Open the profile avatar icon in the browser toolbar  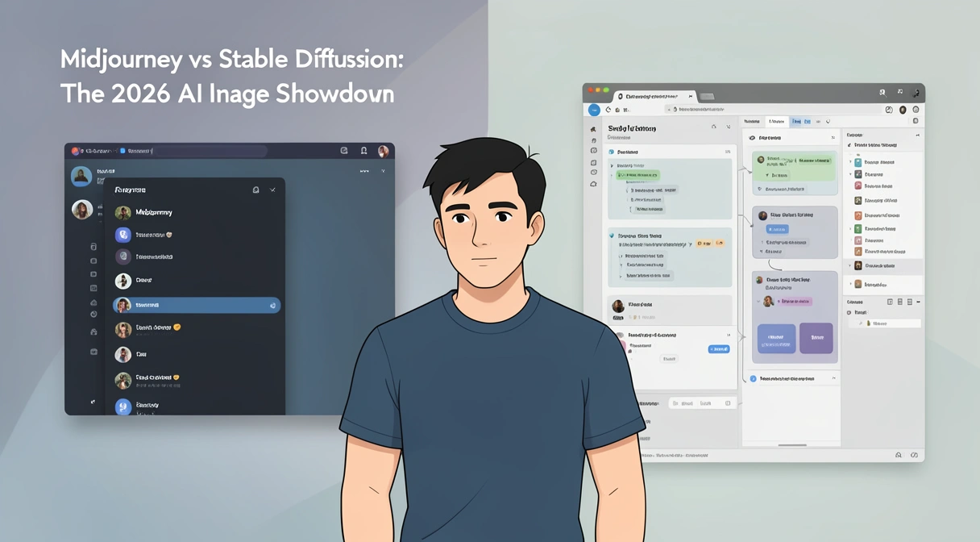click(x=903, y=109)
